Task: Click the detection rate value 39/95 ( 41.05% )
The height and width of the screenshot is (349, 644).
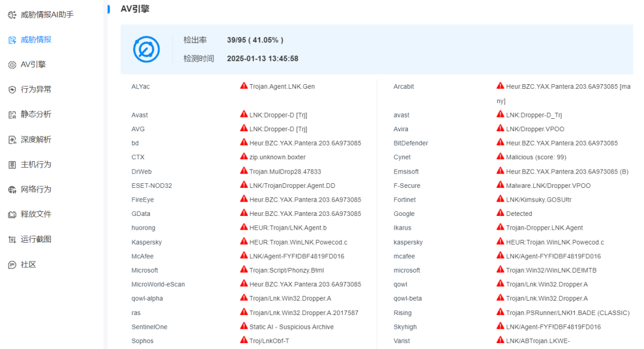Action: 255,41
